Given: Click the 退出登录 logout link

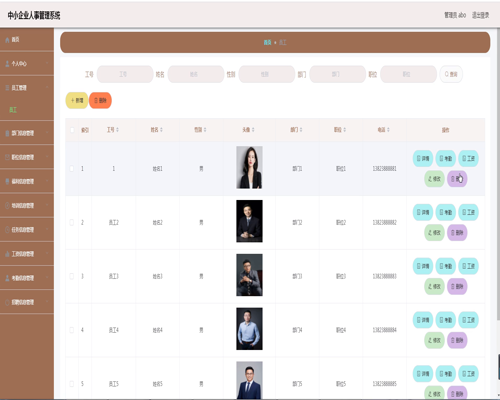Looking at the screenshot, I should (480, 15).
